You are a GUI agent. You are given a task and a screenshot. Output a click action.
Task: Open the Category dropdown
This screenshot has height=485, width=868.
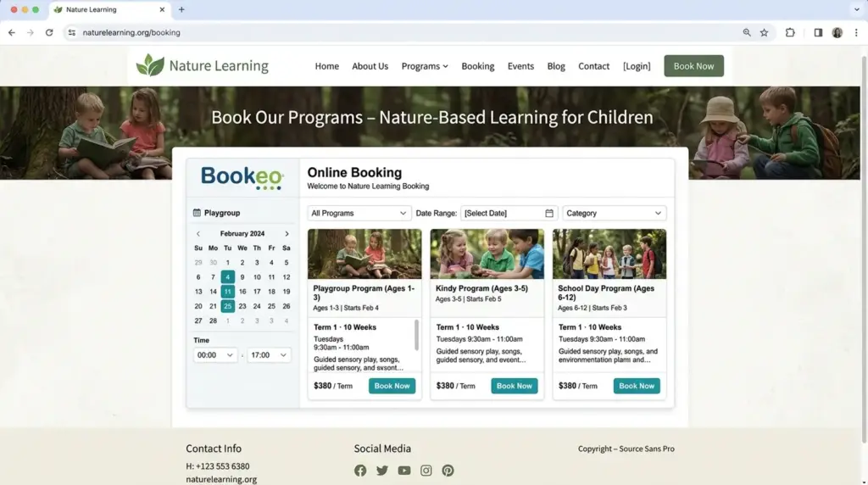point(614,213)
